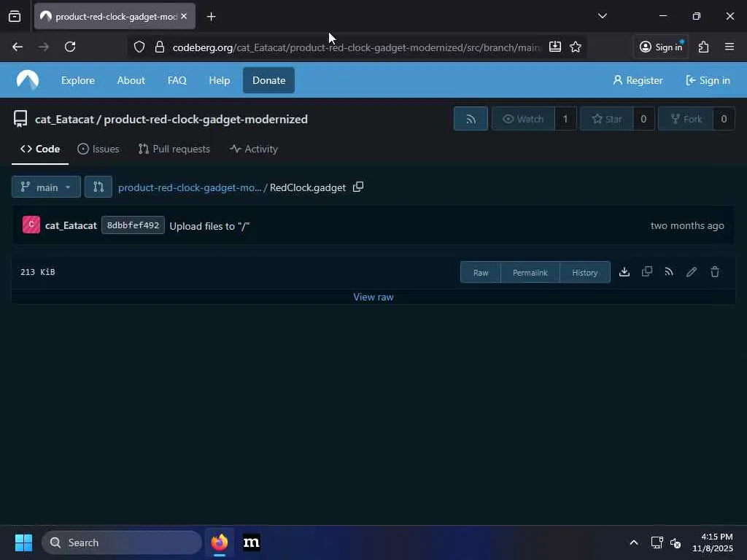
Task: Open the file's RSS feed icon
Action: tap(669, 272)
